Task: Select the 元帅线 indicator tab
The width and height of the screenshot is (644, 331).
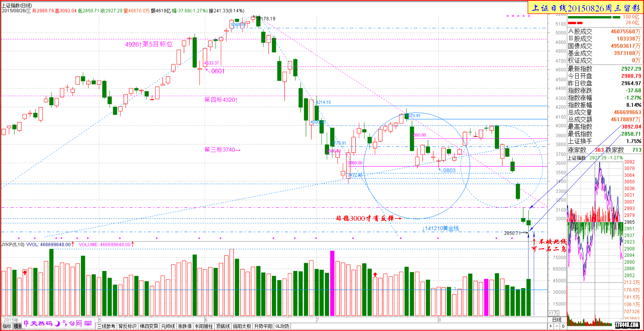Action: (168, 326)
